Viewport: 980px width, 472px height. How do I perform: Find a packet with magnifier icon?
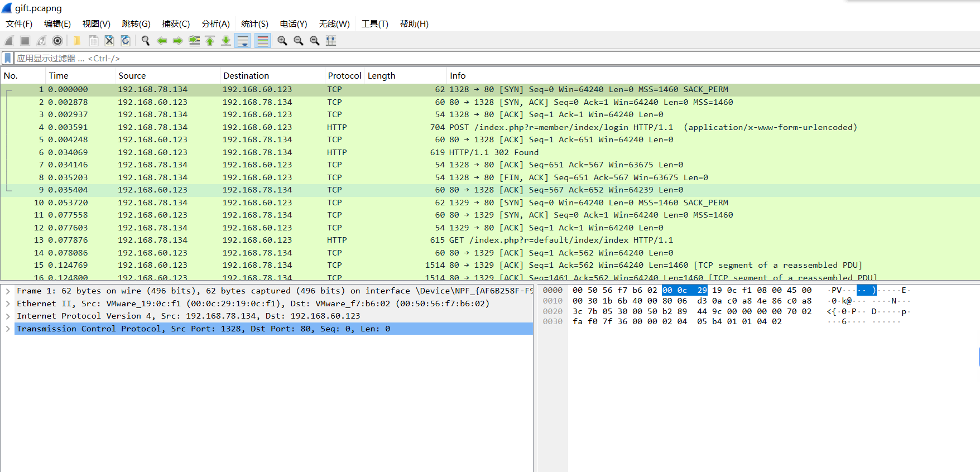[x=146, y=41]
